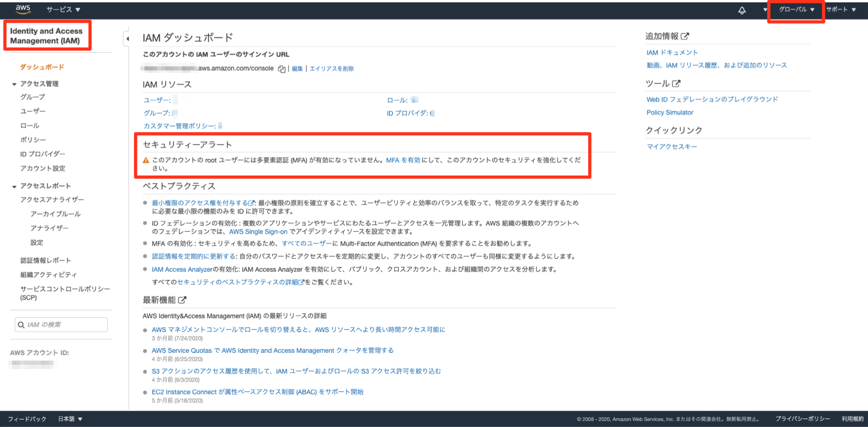Copy the sign-in URL with copy icon
This screenshot has width=868, height=427.
point(281,69)
